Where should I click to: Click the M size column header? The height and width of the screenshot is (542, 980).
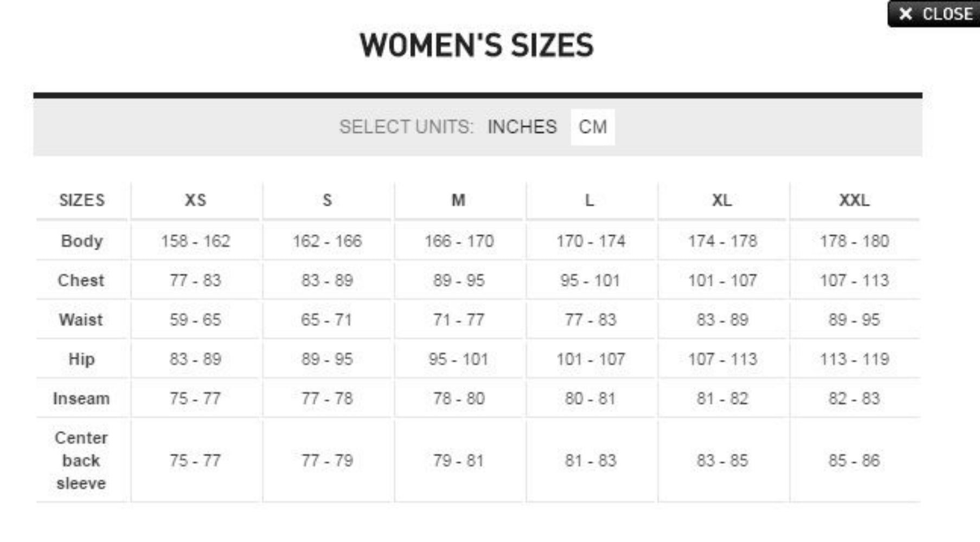[458, 200]
